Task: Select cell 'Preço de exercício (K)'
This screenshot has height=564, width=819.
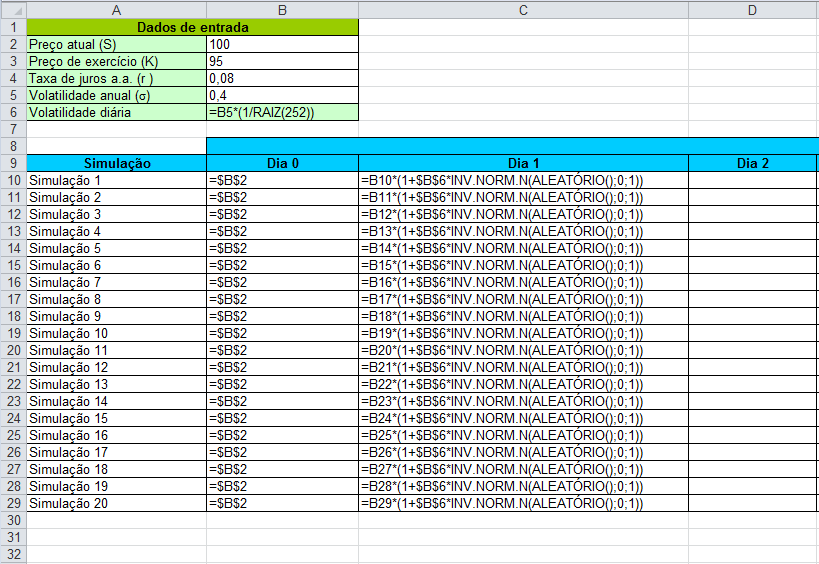Action: 116,61
